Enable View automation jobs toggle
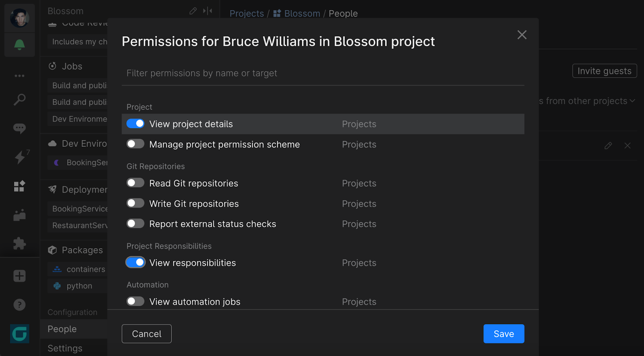This screenshot has width=644, height=356. [135, 301]
